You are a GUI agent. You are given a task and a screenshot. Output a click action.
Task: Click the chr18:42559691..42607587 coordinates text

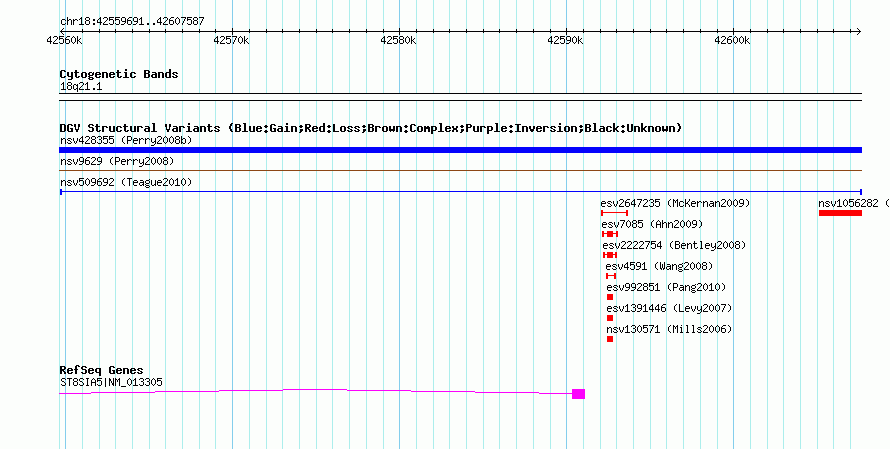coord(132,22)
